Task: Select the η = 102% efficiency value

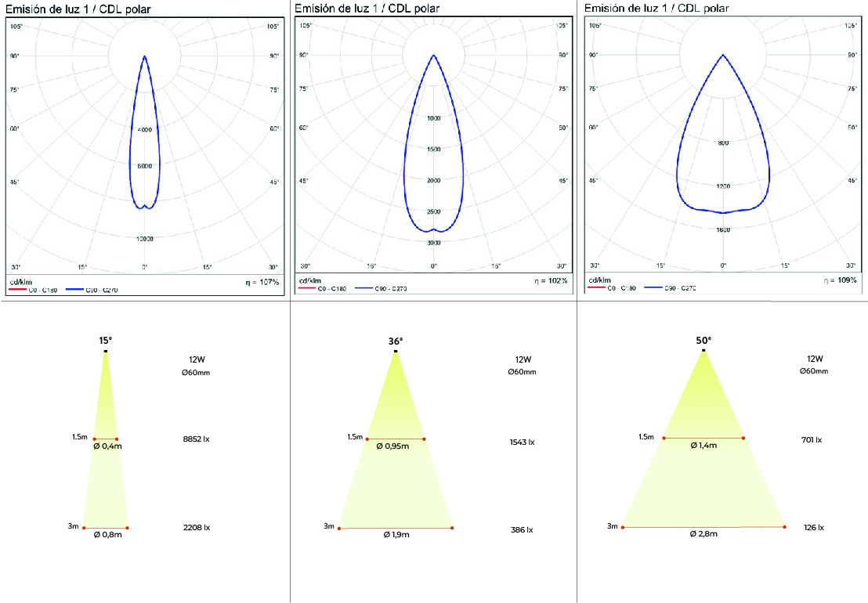Action: pyautogui.click(x=548, y=280)
